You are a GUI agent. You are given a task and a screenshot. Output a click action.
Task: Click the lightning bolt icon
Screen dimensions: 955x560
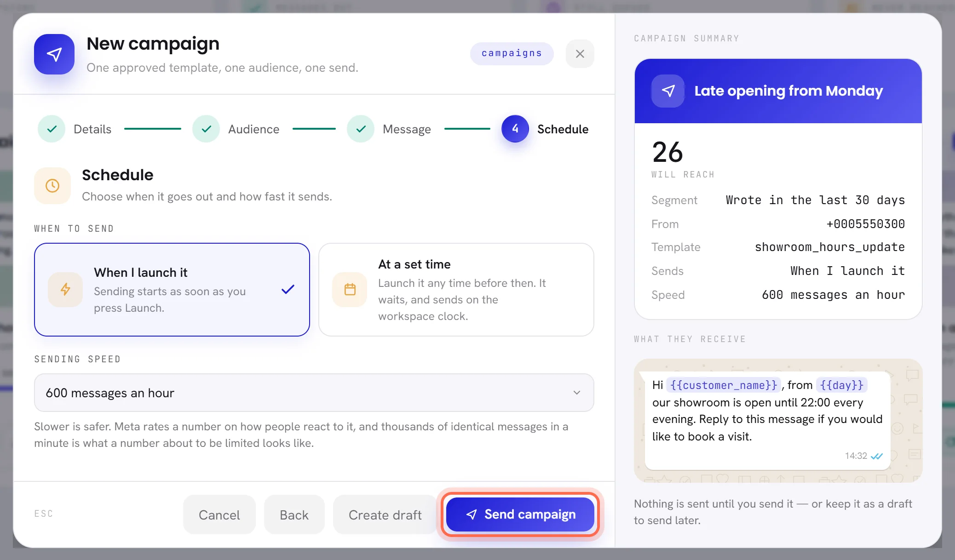click(65, 289)
